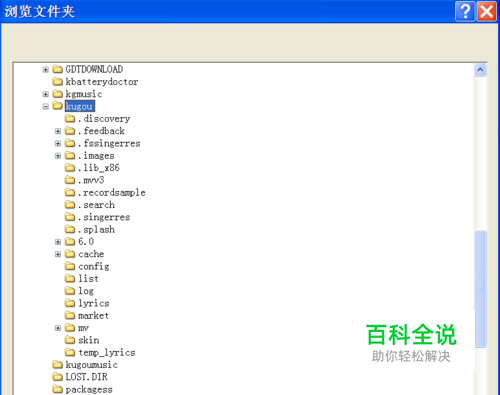Select the skin folder name
This screenshot has width=500, height=395.
[x=89, y=340]
